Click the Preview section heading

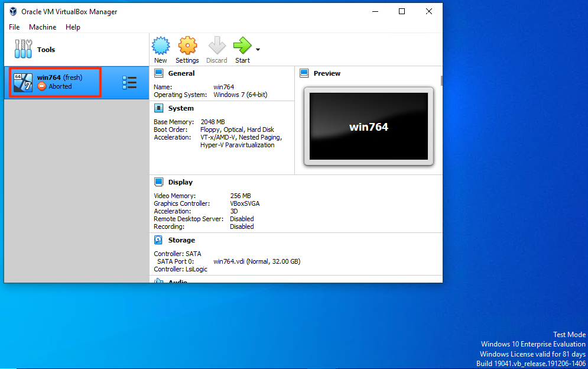click(x=327, y=73)
